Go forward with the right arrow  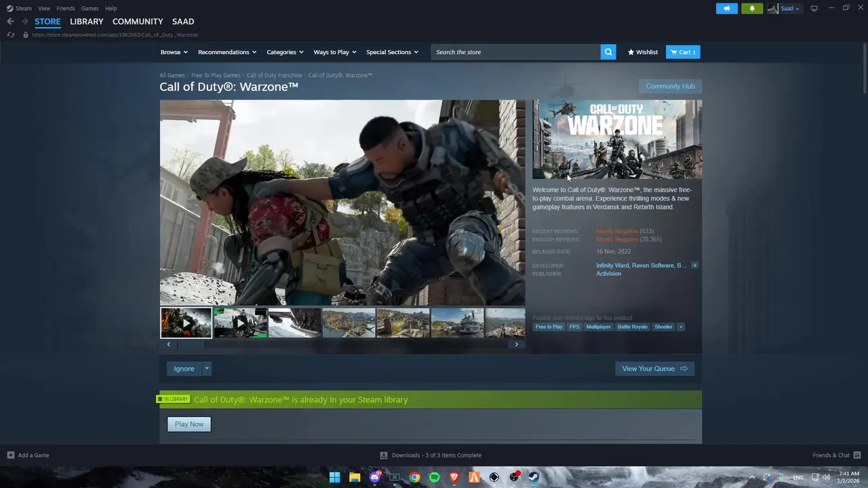coord(24,22)
